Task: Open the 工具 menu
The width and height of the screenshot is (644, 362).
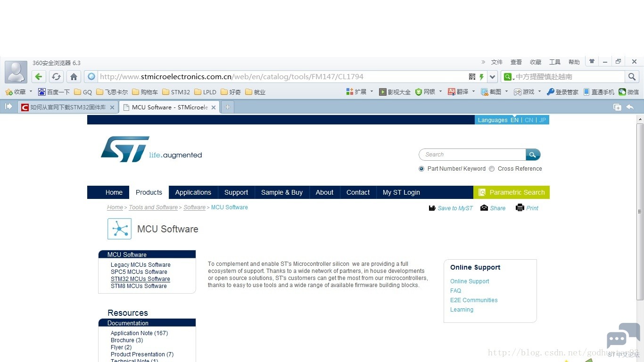Action: pos(555,62)
